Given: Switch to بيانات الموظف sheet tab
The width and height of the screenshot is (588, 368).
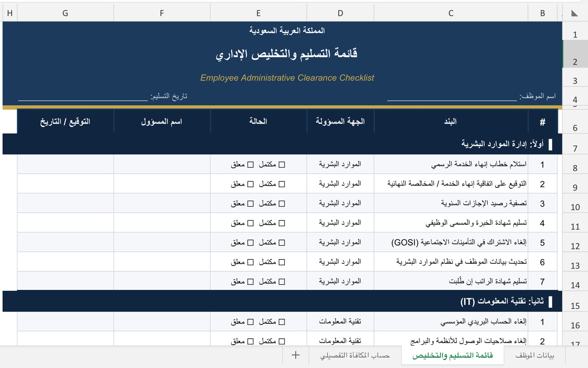Looking at the screenshot, I should point(535,355).
